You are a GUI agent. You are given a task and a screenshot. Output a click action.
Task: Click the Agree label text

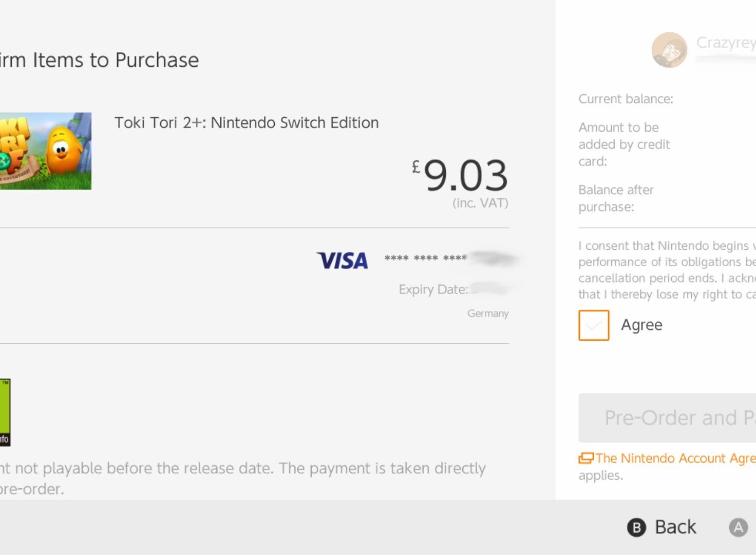pos(641,325)
